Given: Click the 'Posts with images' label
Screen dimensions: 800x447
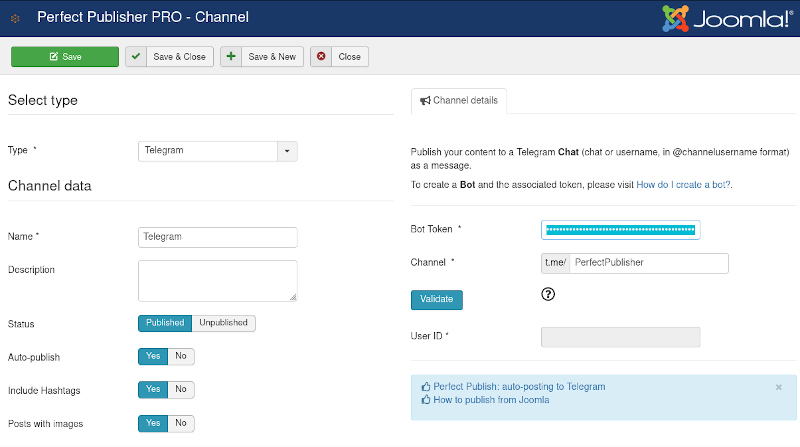Looking at the screenshot, I should click(x=45, y=424).
